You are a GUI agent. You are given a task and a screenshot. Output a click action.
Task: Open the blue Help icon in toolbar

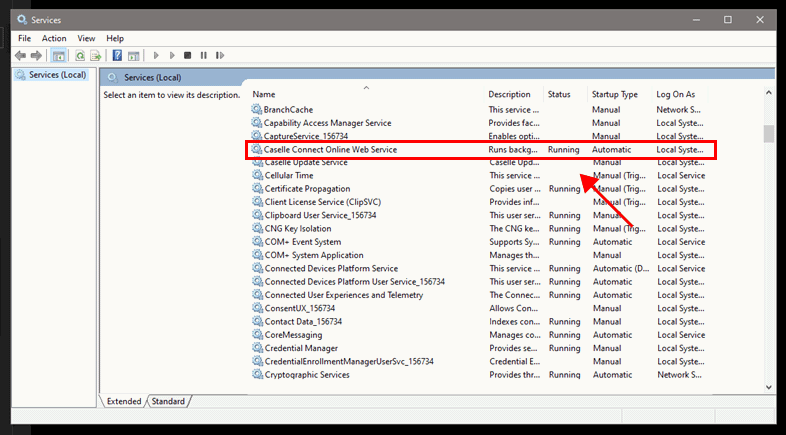[x=117, y=56]
